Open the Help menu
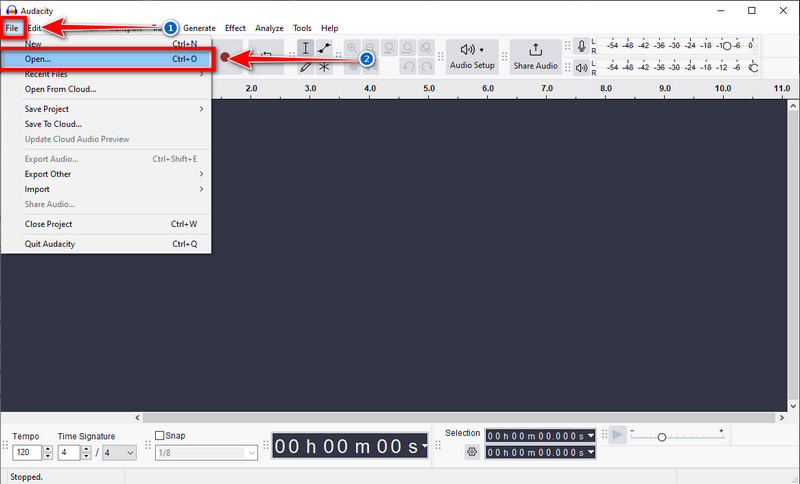The image size is (800, 484). [x=330, y=28]
